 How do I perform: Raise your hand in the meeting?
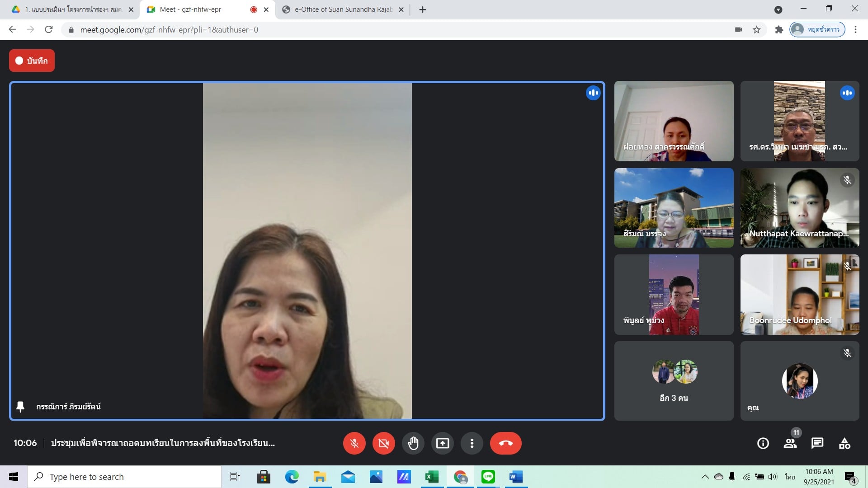point(413,443)
